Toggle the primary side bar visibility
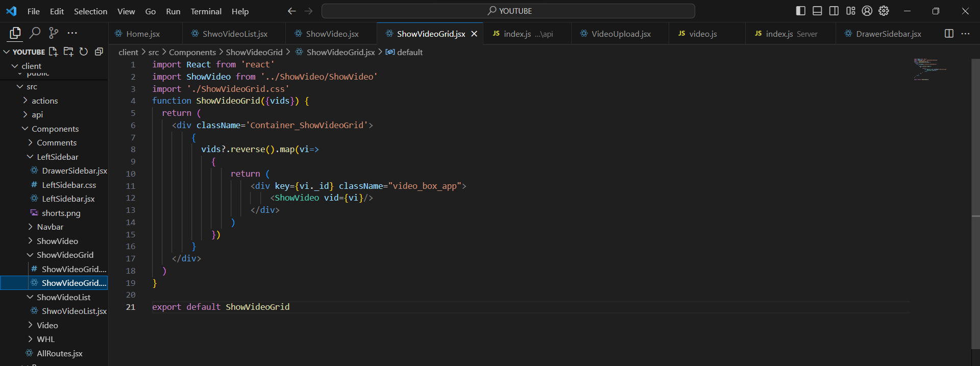The image size is (980, 366). [800, 11]
